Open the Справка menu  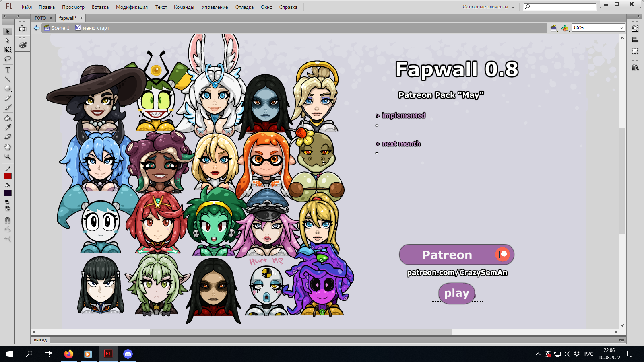pos(288,7)
